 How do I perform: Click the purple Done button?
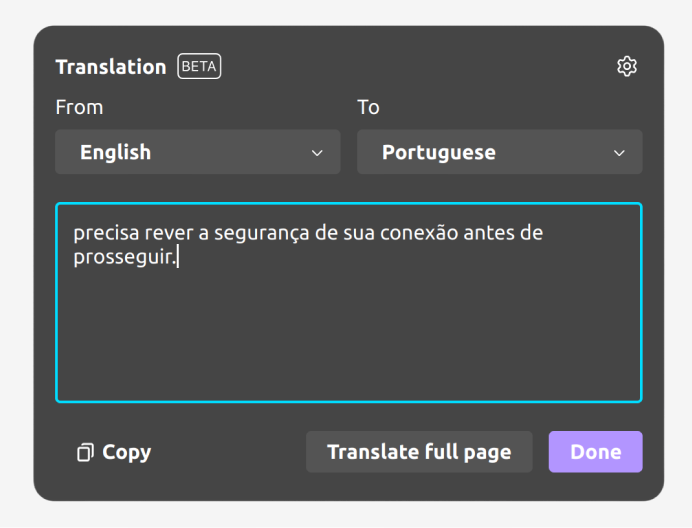tap(595, 452)
